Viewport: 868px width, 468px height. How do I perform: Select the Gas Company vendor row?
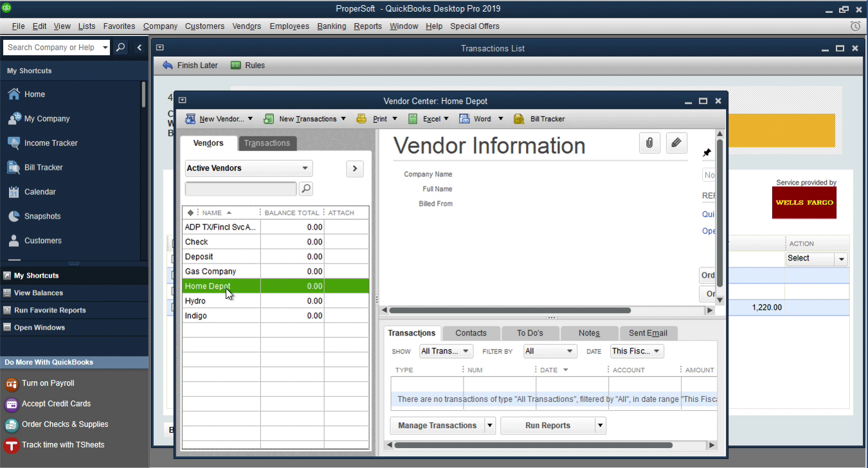276,272
